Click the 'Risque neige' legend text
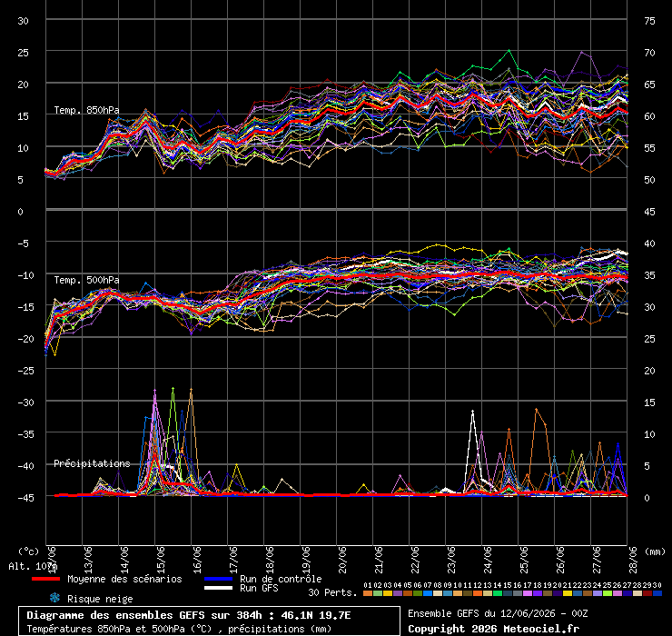Viewport: 672px width, 636px height. click(x=100, y=599)
